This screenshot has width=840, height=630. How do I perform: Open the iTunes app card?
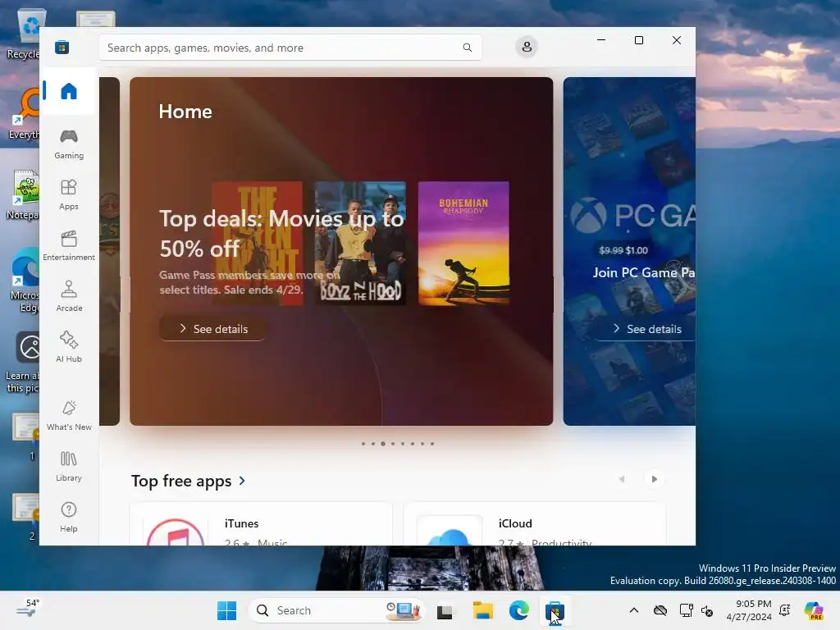tap(261, 524)
